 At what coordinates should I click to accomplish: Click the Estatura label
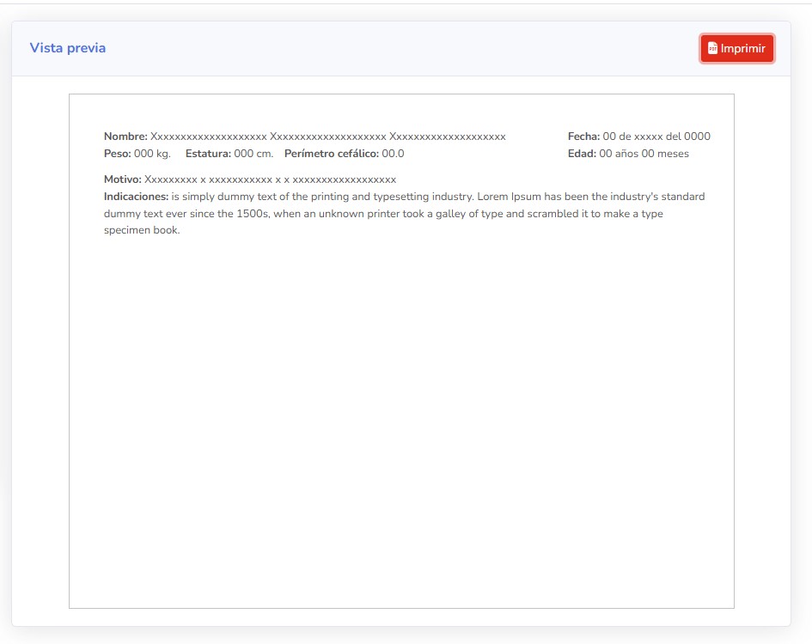pos(208,154)
